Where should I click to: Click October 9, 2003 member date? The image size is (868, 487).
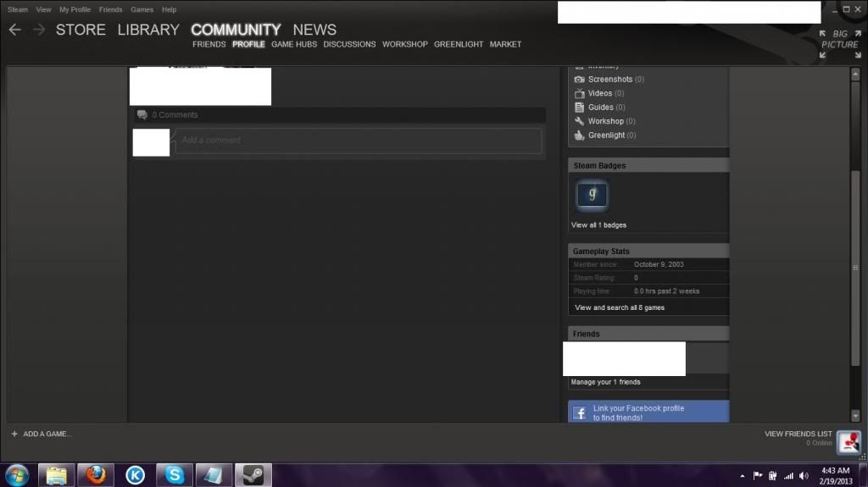click(658, 264)
